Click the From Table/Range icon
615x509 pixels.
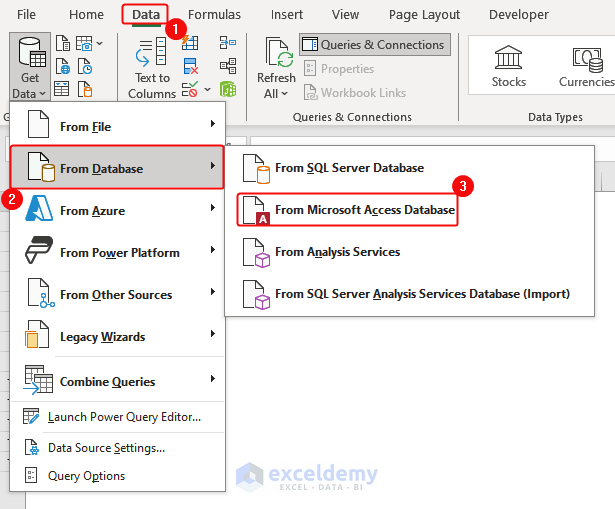tap(62, 89)
